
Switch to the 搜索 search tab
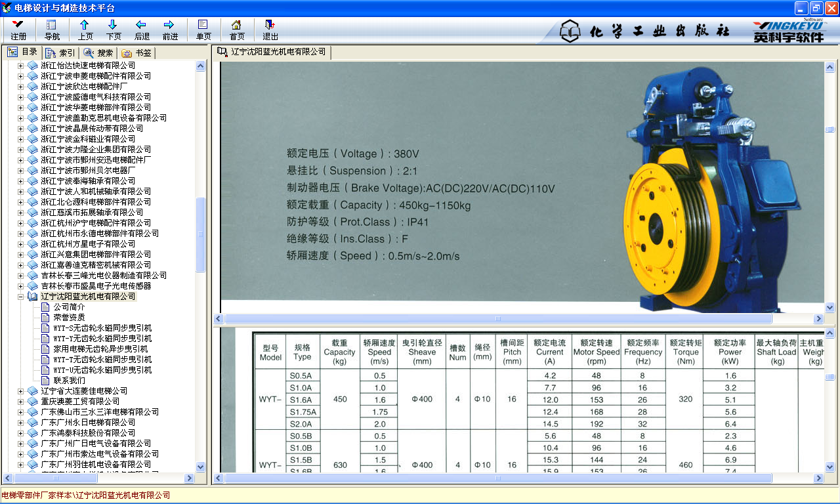coord(98,53)
